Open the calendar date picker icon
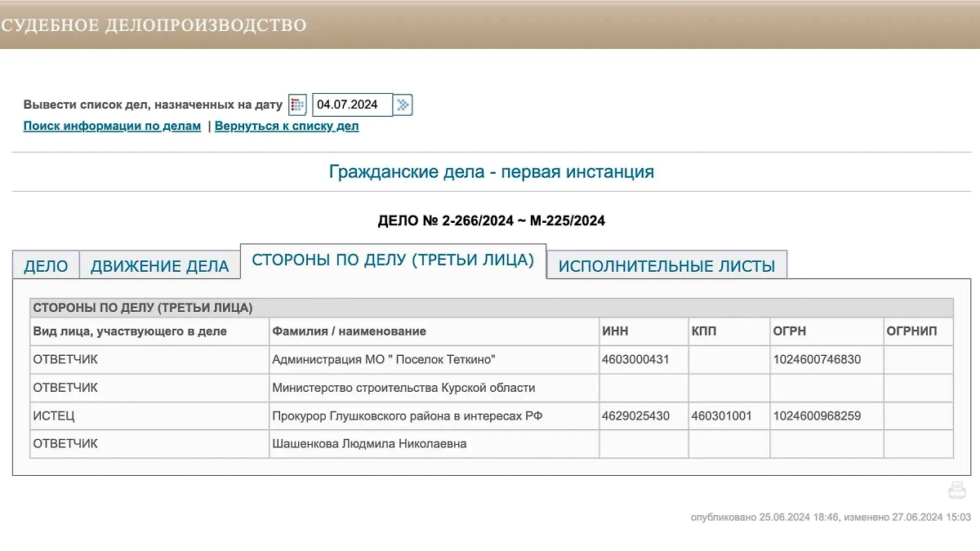Screen dimensions: 980x551 point(297,104)
